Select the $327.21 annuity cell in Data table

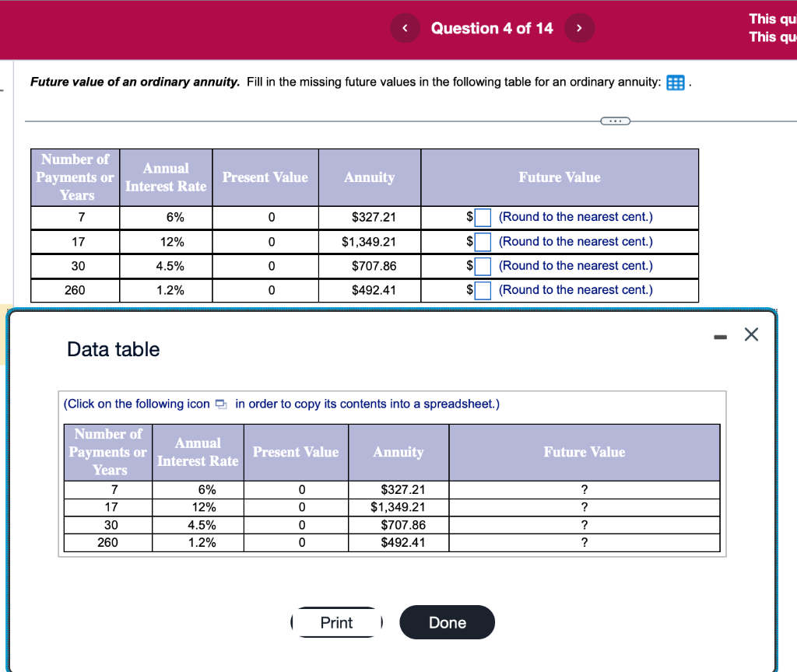(398, 489)
